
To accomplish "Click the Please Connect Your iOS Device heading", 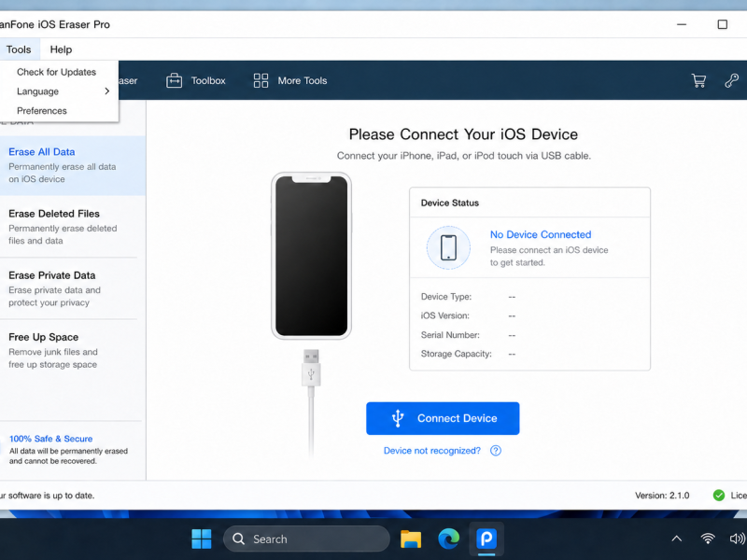I will [x=463, y=134].
